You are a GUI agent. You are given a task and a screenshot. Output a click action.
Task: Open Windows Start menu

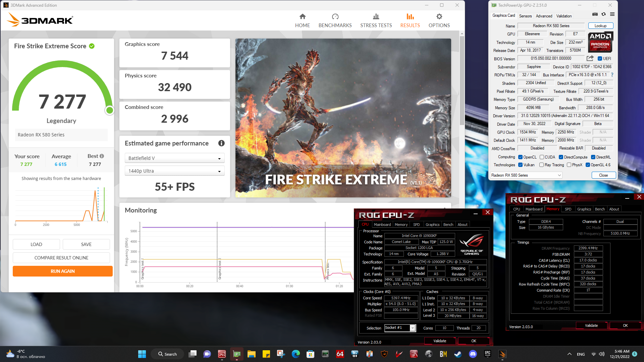[142, 354]
